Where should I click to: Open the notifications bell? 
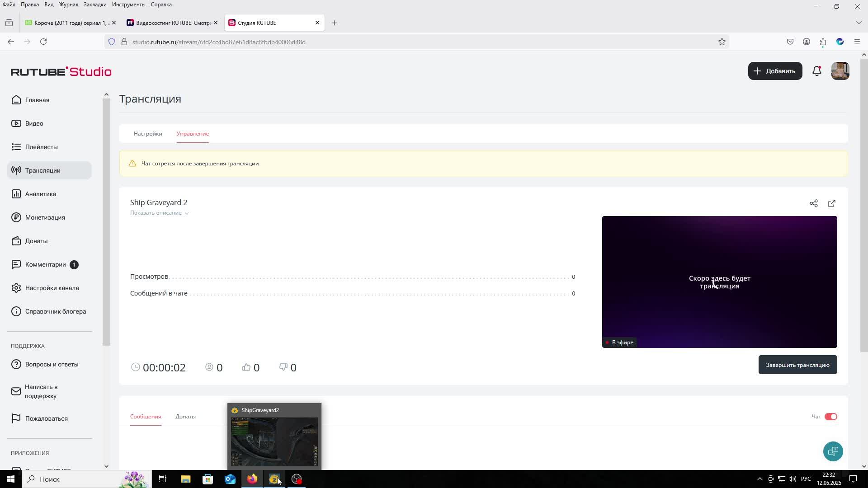click(x=816, y=71)
